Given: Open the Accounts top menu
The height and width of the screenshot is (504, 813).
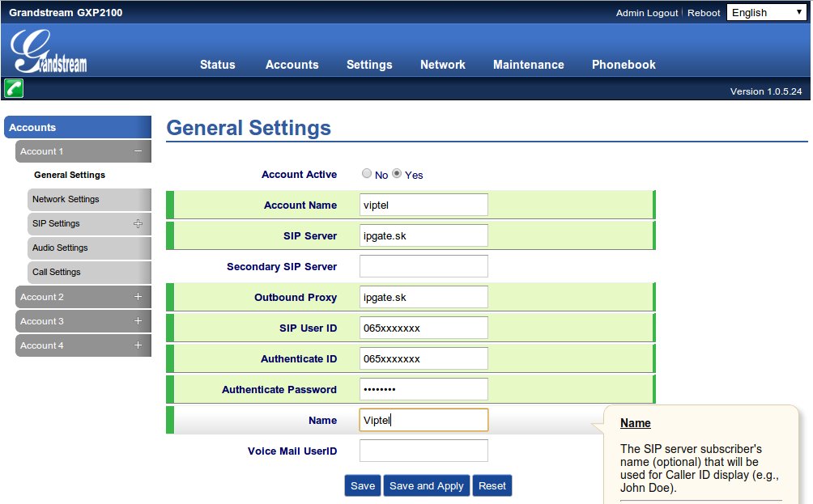Looking at the screenshot, I should pos(292,65).
